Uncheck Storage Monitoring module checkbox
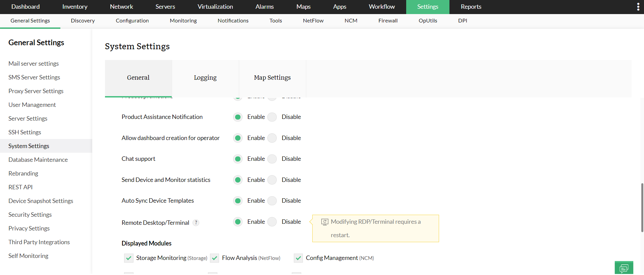The image size is (644, 275). tap(129, 258)
